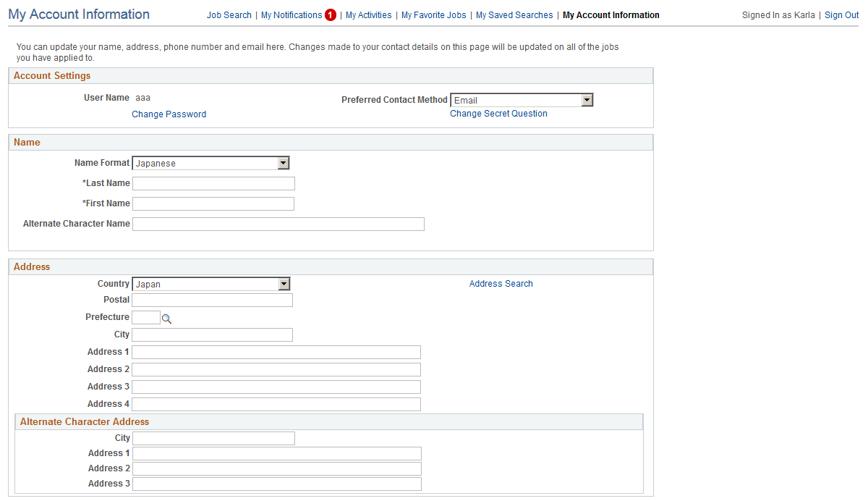The width and height of the screenshot is (868, 501).
Task: Click Change Secret Question
Action: pyautogui.click(x=498, y=113)
